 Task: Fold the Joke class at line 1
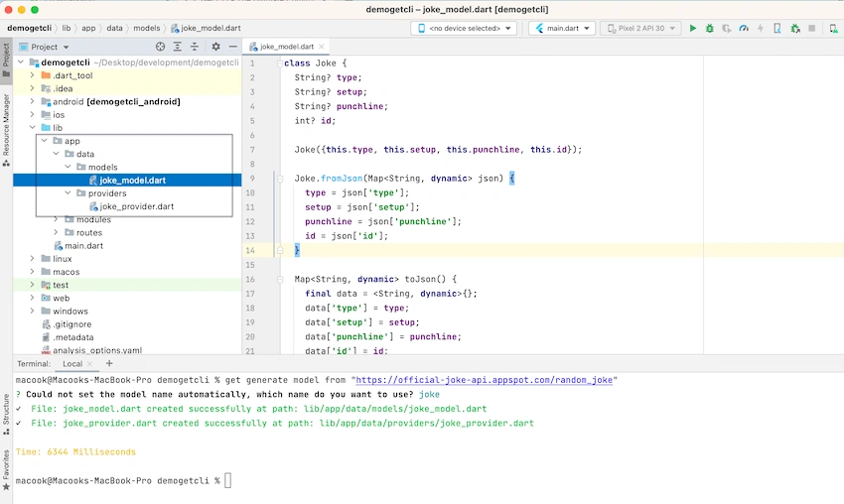click(280, 63)
